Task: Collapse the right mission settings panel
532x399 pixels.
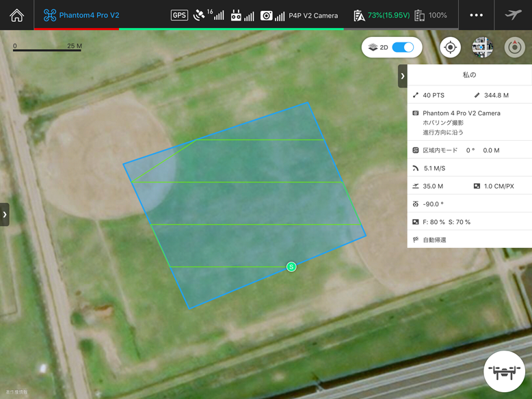Action: pyautogui.click(x=403, y=76)
